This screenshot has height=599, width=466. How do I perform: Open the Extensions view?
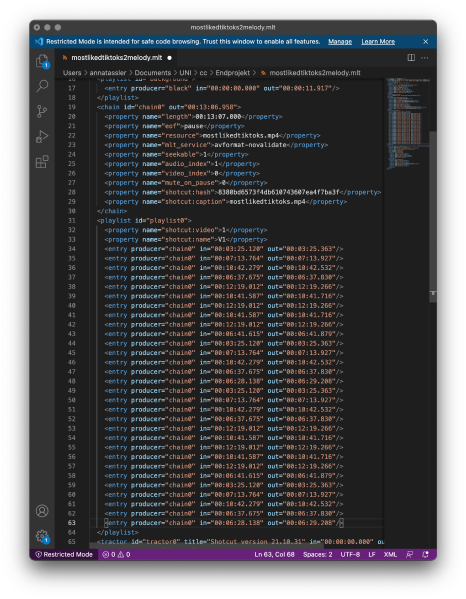(x=42, y=162)
